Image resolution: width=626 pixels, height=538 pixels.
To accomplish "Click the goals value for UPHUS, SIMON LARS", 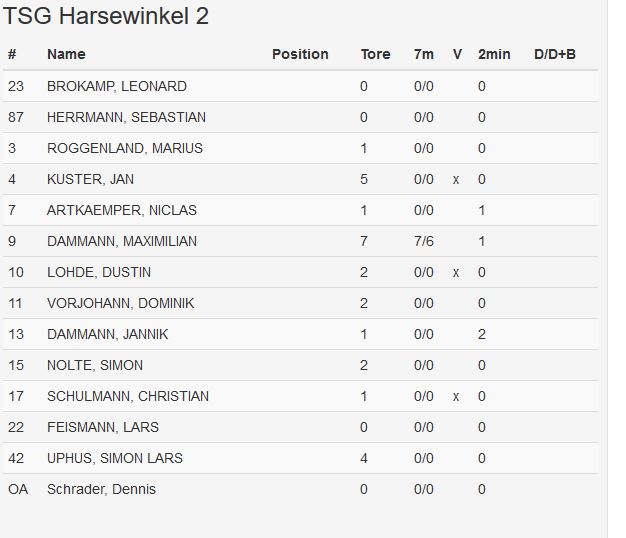I will pyautogui.click(x=364, y=458).
